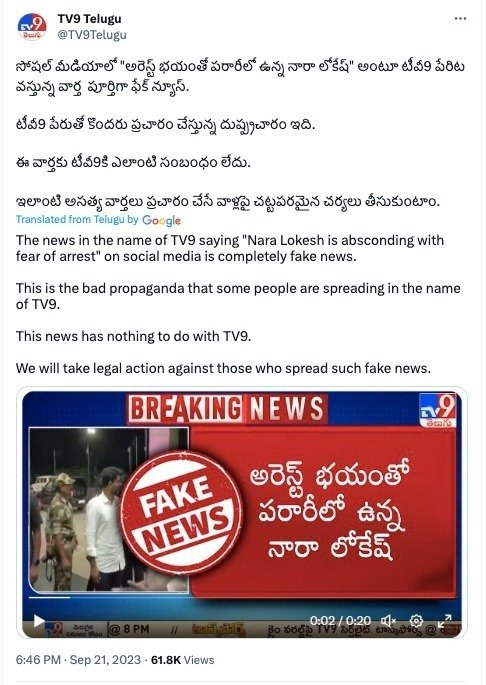Click the Fake News stamp in video

point(181,512)
